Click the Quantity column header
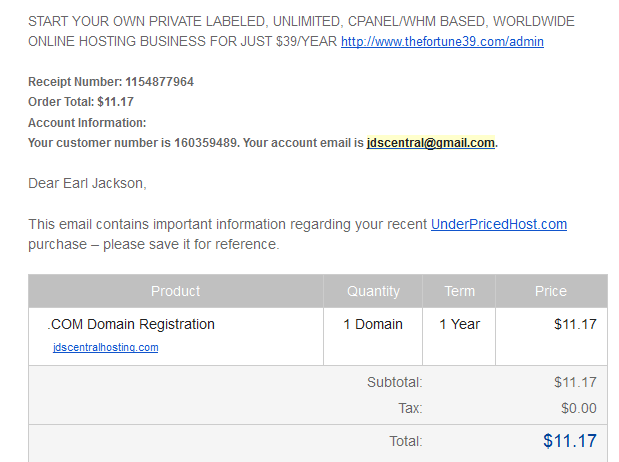The height and width of the screenshot is (462, 619). coord(373,291)
